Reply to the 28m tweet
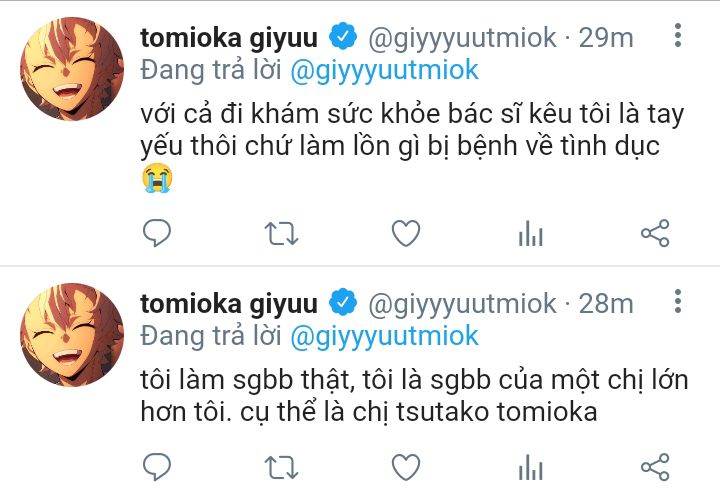This screenshot has height=498, width=720. 157,467
